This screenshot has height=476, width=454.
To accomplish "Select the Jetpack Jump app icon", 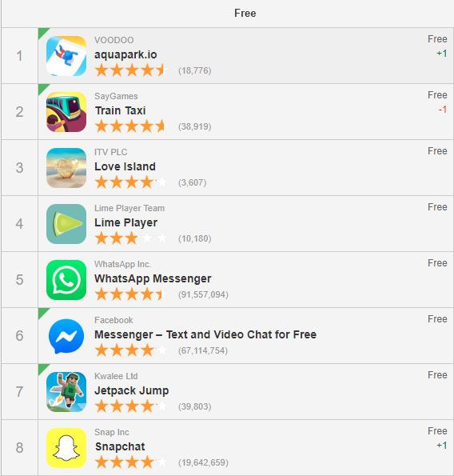I will click(66, 392).
